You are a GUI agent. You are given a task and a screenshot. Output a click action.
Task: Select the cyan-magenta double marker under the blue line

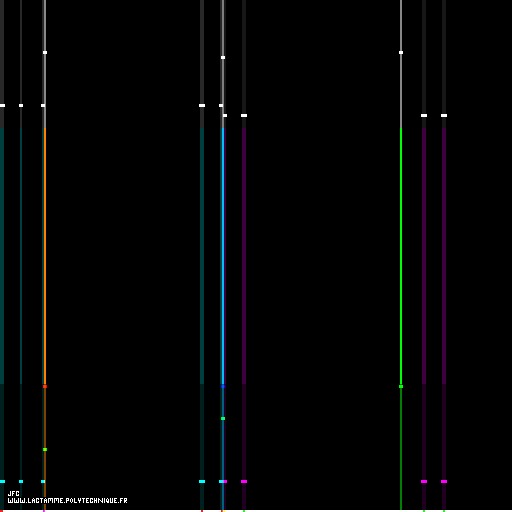[223, 482]
